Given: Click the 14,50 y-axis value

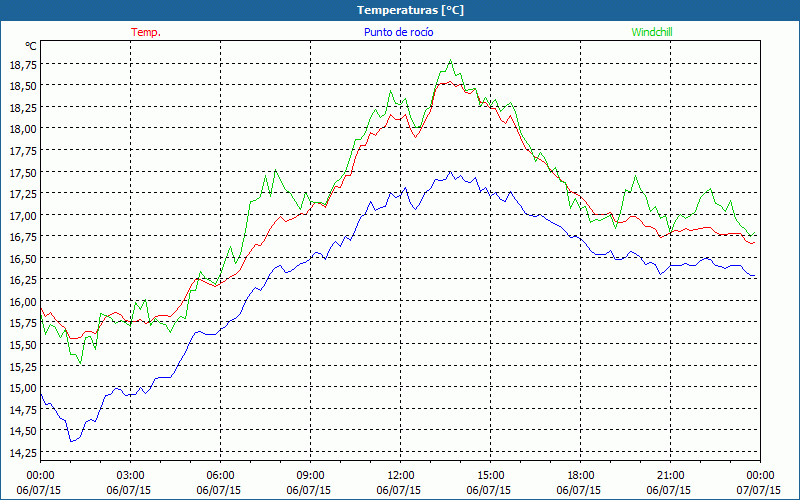Looking at the screenshot, I should pos(23,431).
